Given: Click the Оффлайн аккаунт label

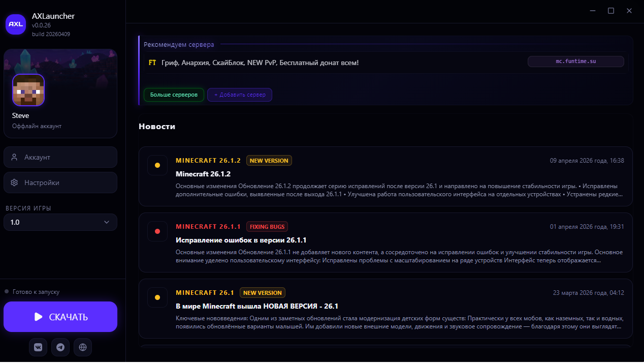Looking at the screenshot, I should (x=37, y=126).
